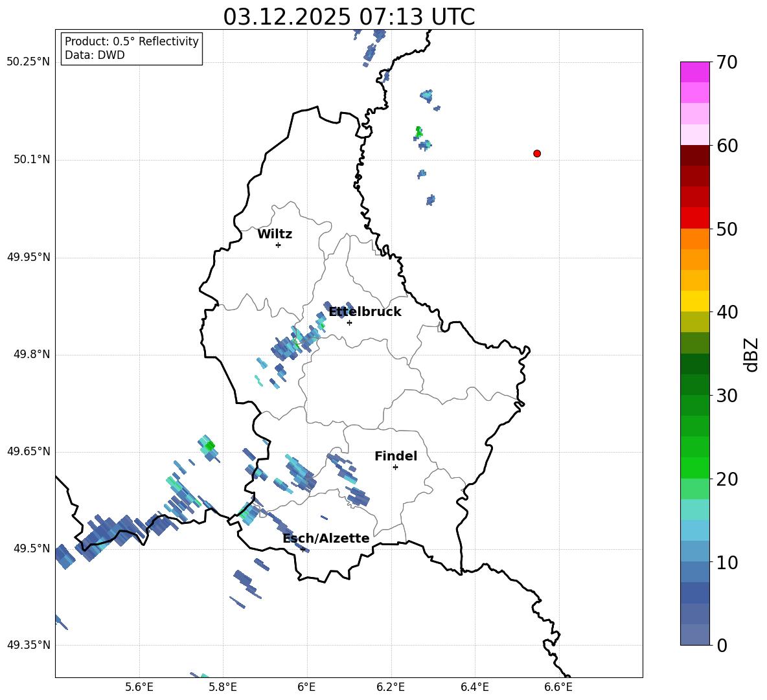The width and height of the screenshot is (767, 700).
Task: Click the colorbar tick value 60
Action: tap(727, 146)
